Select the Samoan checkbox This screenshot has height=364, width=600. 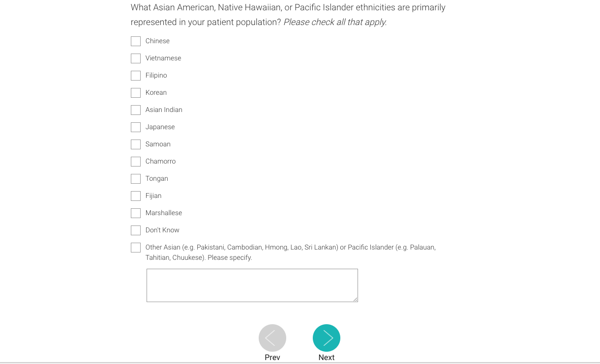click(x=136, y=144)
